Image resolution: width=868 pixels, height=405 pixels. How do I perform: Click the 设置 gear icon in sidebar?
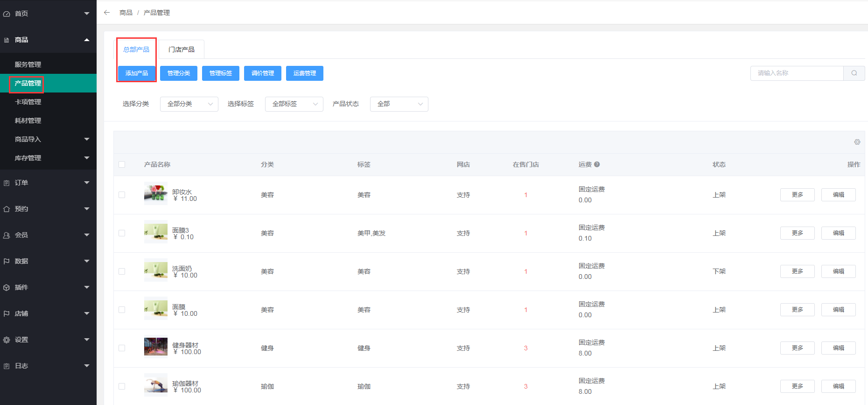[x=7, y=340]
